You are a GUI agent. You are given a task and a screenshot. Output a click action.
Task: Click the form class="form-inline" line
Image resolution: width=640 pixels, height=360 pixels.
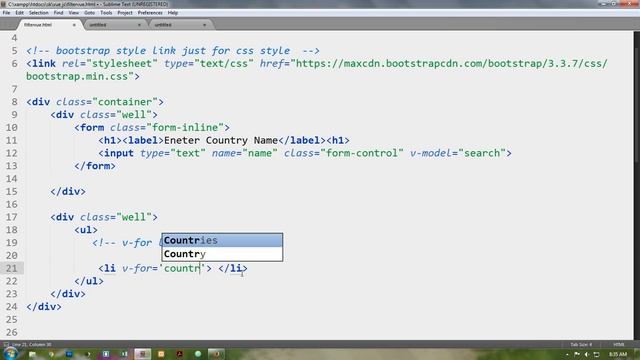[x=152, y=128]
